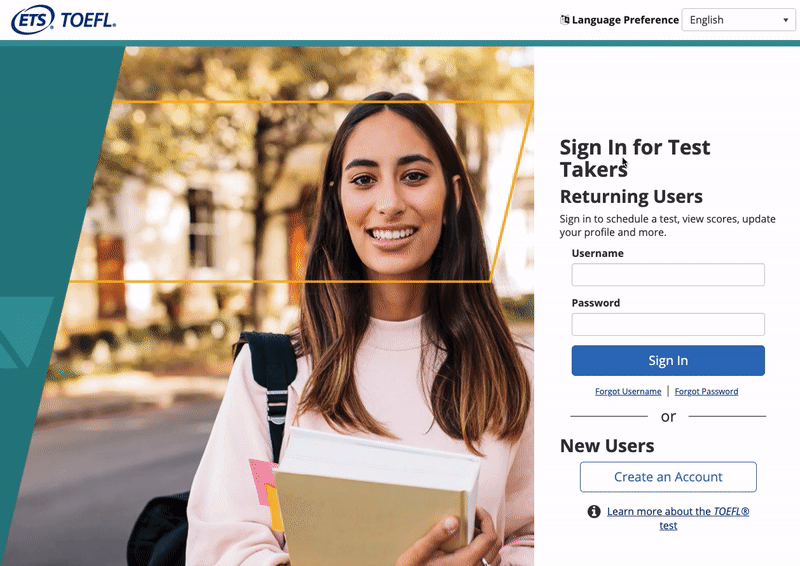The image size is (800, 566).
Task: Click the ETS oval logo
Action: pos(33,20)
